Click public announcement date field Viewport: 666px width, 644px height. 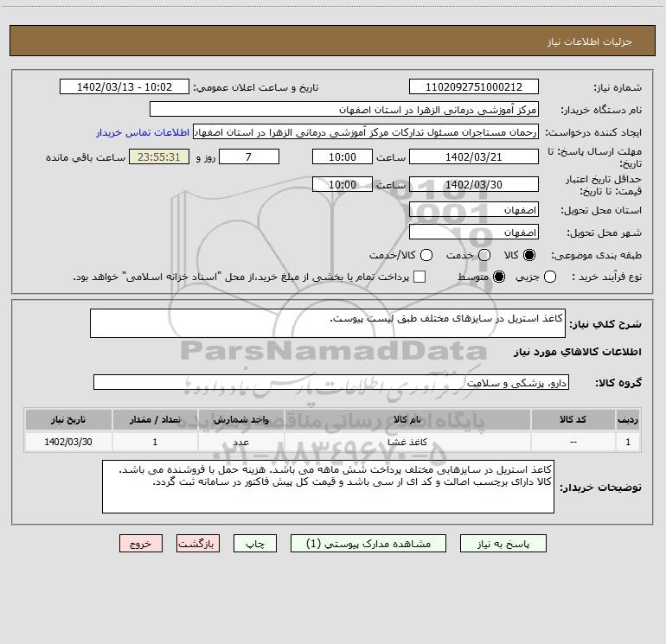click(125, 87)
